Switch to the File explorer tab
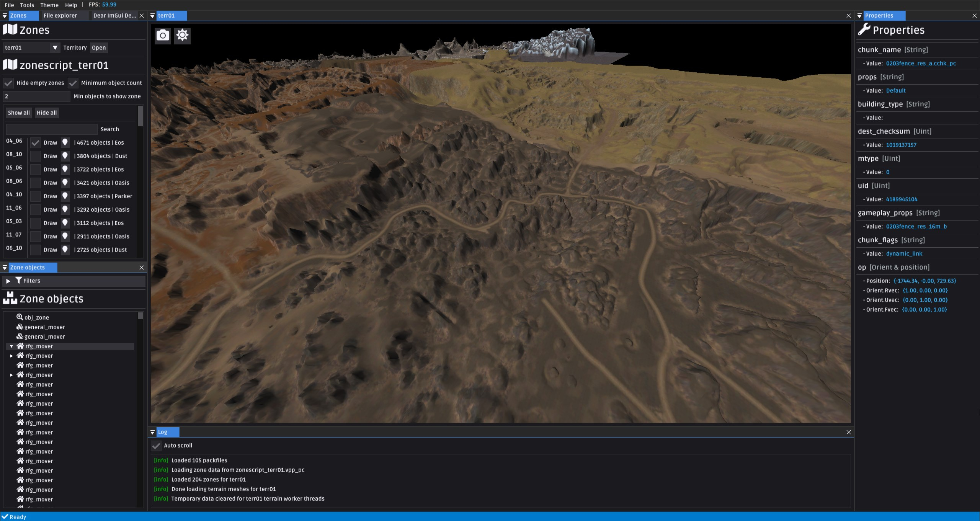The image size is (980, 521). [x=60, y=16]
